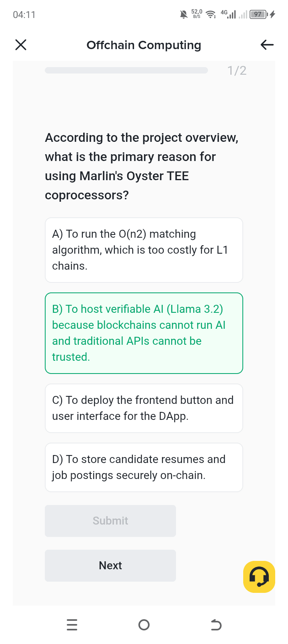This screenshot has height=644, width=288.
Task: Tap the 1/2 question counter
Action: [x=237, y=71]
